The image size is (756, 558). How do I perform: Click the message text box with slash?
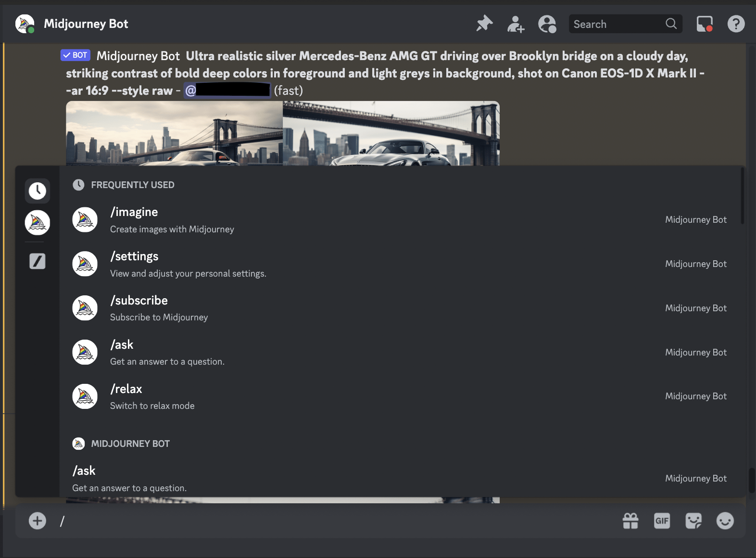tap(337, 520)
